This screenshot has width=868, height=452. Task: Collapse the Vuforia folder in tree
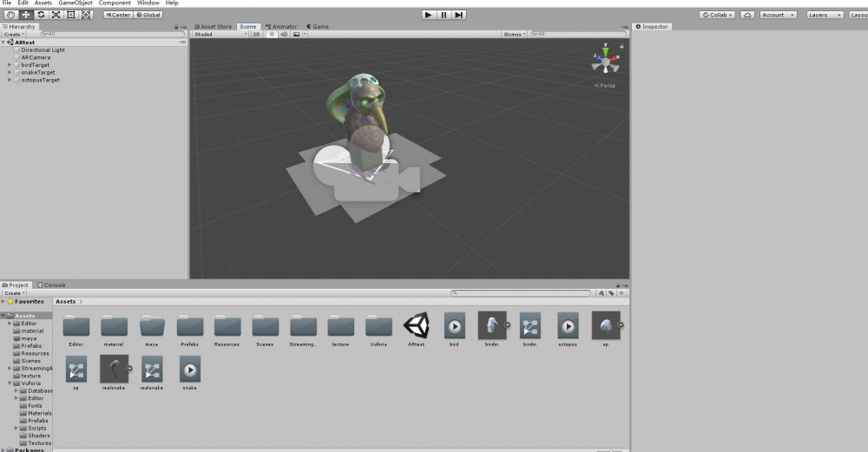tap(10, 383)
